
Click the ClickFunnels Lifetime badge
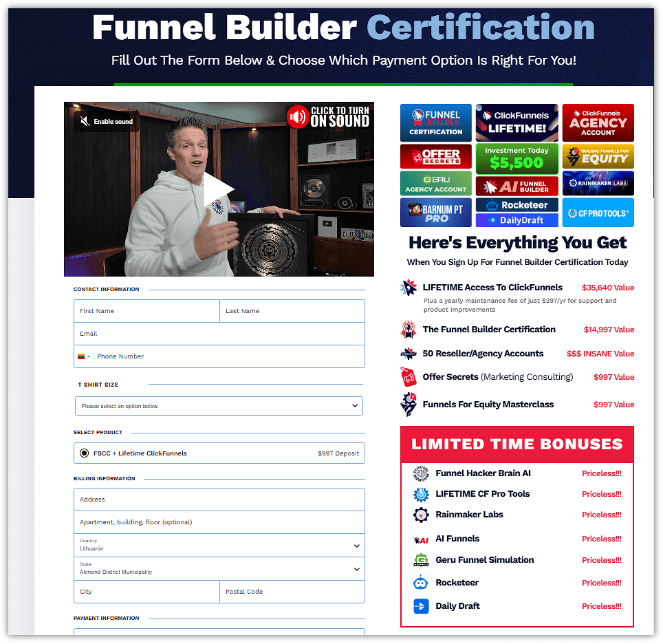(517, 122)
